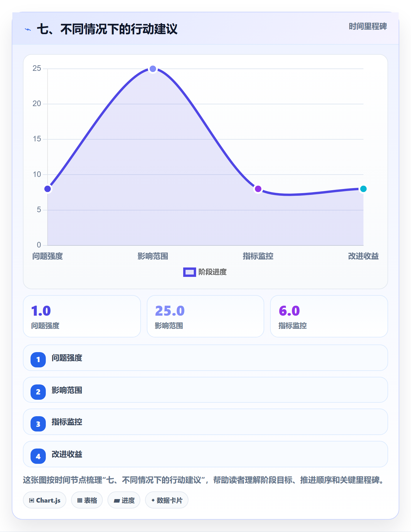This screenshot has width=411, height=532.
Task: Select the purple data point above 指标监控 axis label
Action: [258, 189]
